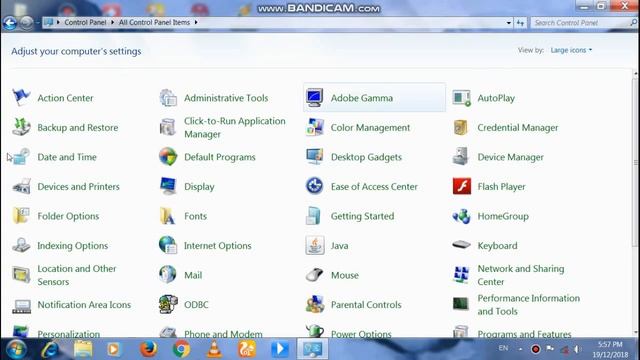Open the Mail icon
The height and width of the screenshot is (360, 640).
coord(168,275)
